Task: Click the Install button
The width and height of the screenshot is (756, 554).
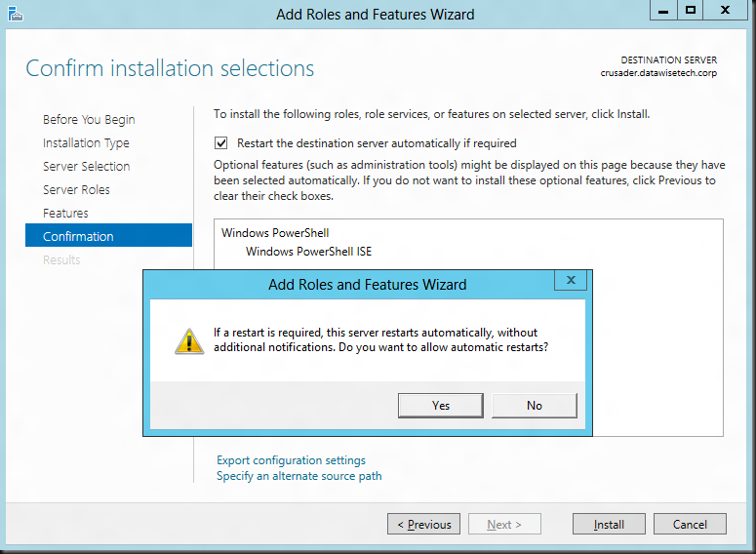Action: pos(609,524)
